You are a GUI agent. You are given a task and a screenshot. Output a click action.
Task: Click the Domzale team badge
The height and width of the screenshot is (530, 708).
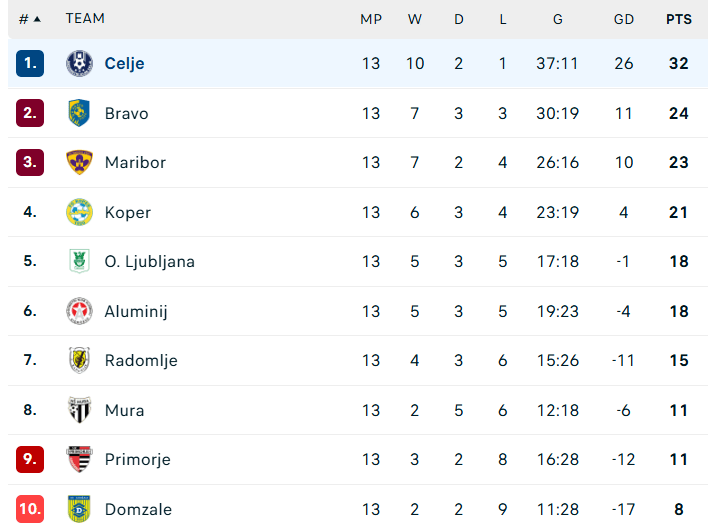pos(79,509)
